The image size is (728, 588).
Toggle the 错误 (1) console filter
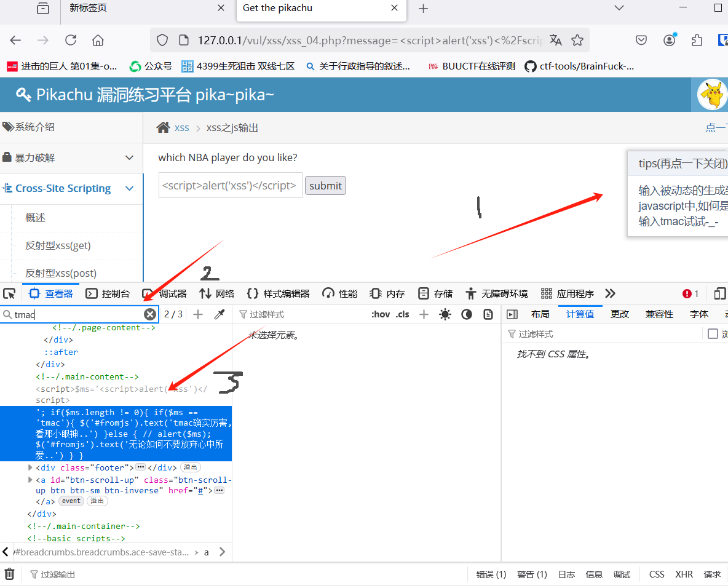[x=491, y=574]
